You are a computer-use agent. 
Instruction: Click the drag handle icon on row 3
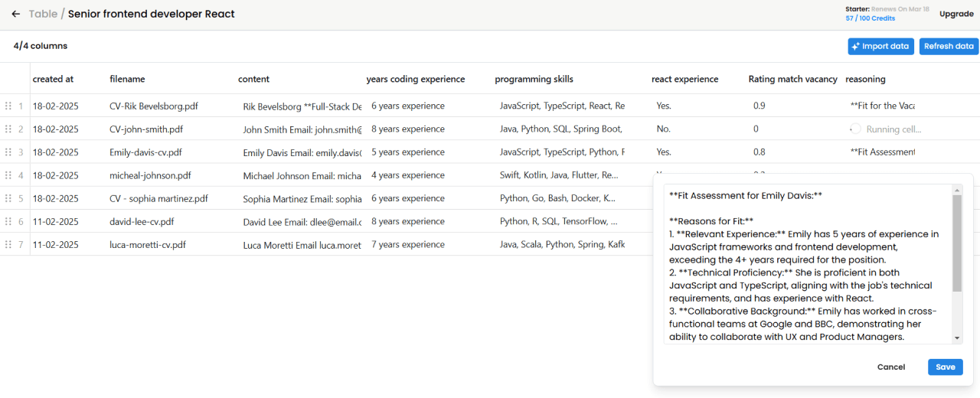[8, 152]
